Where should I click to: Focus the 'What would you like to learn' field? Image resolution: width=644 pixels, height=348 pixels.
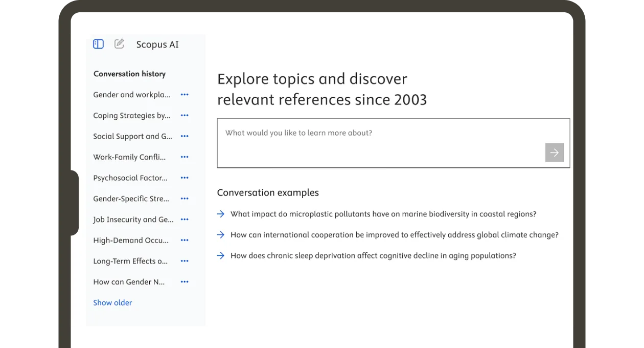point(394,143)
